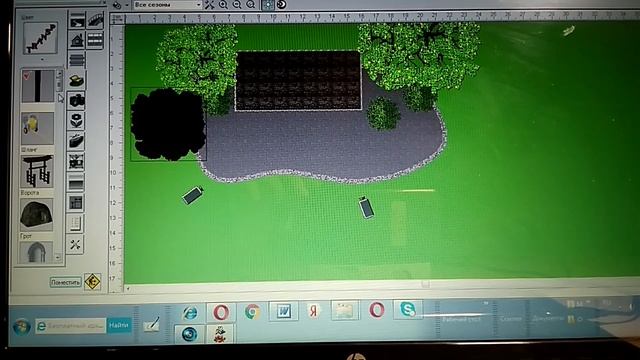
Task: Select the dark roofed building on the plan
Action: pos(298,81)
